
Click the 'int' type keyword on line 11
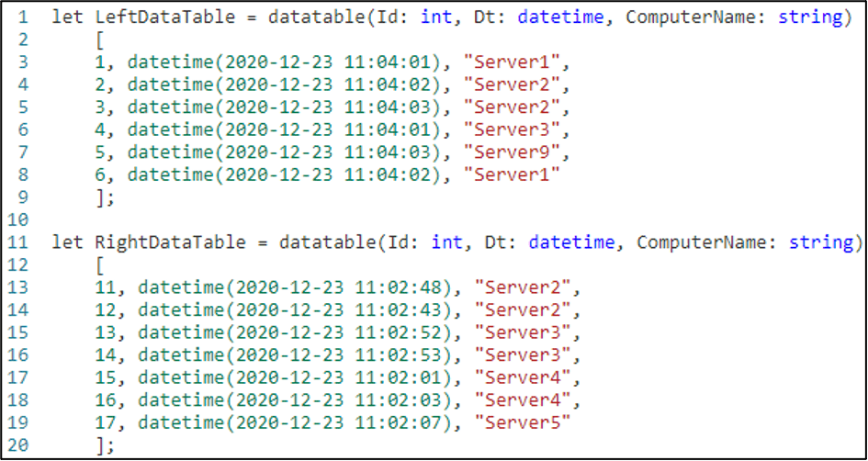(x=447, y=242)
